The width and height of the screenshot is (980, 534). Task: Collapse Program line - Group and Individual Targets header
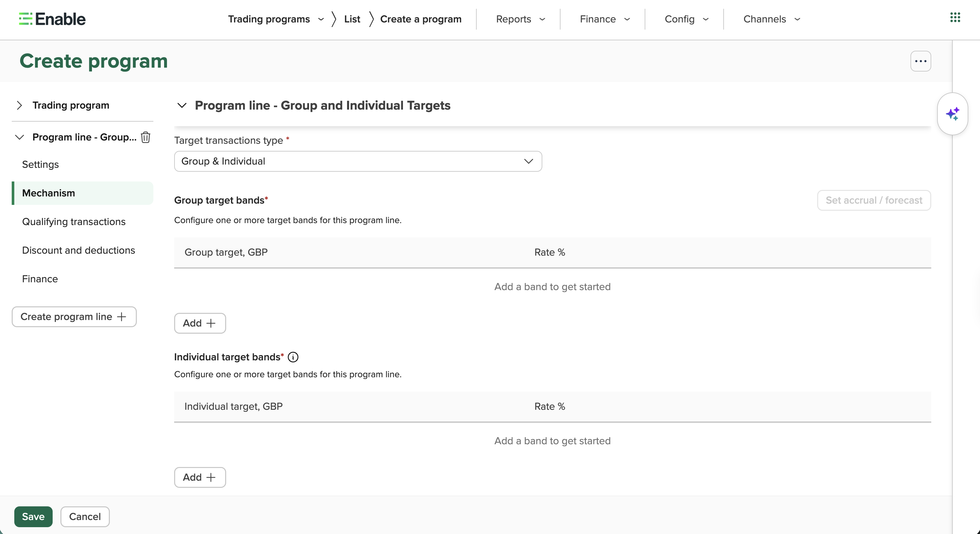182,105
